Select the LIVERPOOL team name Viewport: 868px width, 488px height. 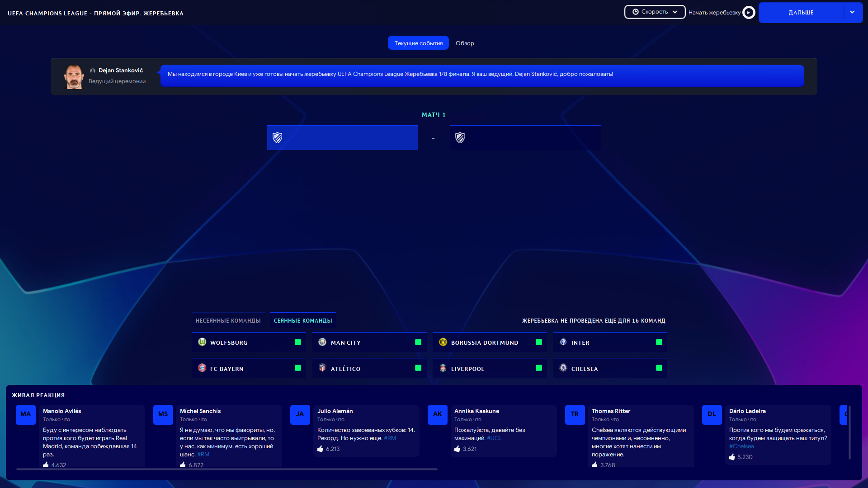(467, 369)
